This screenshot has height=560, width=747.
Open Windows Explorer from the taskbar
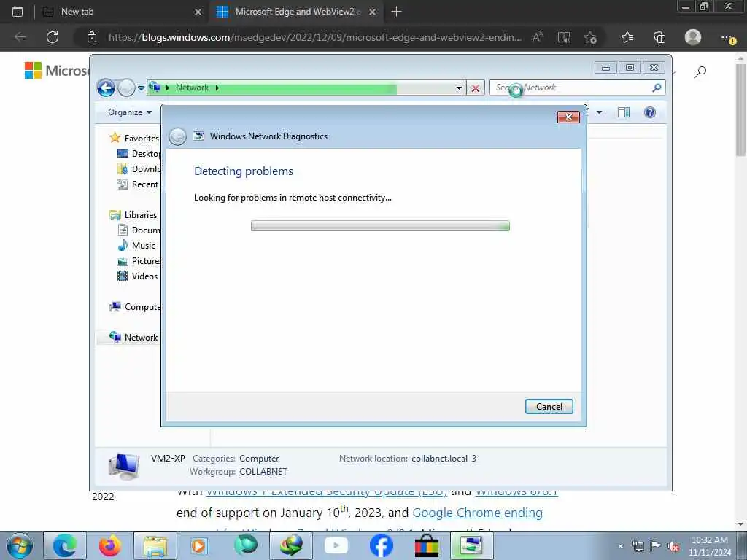(x=155, y=545)
